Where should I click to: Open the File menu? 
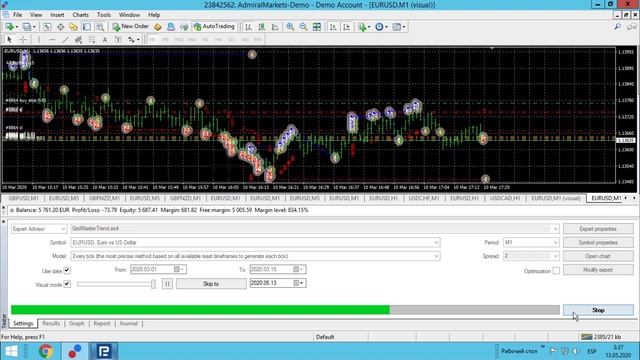coord(18,15)
